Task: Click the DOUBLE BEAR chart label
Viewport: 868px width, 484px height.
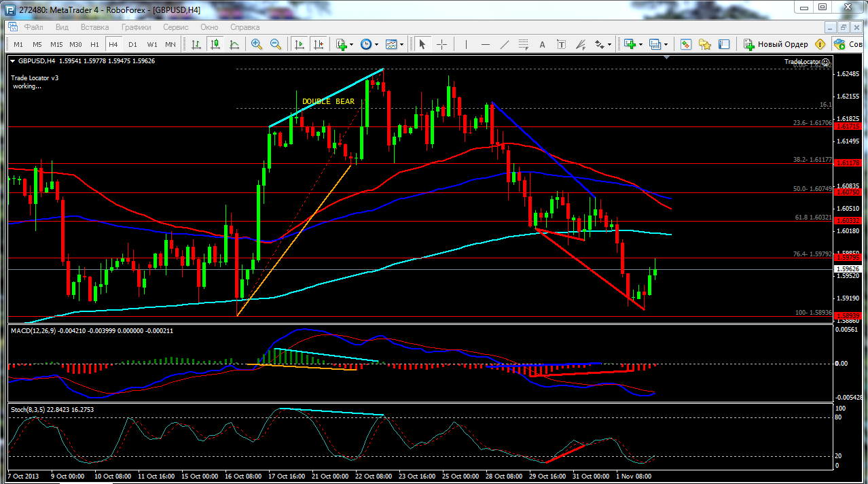Action: [328, 101]
